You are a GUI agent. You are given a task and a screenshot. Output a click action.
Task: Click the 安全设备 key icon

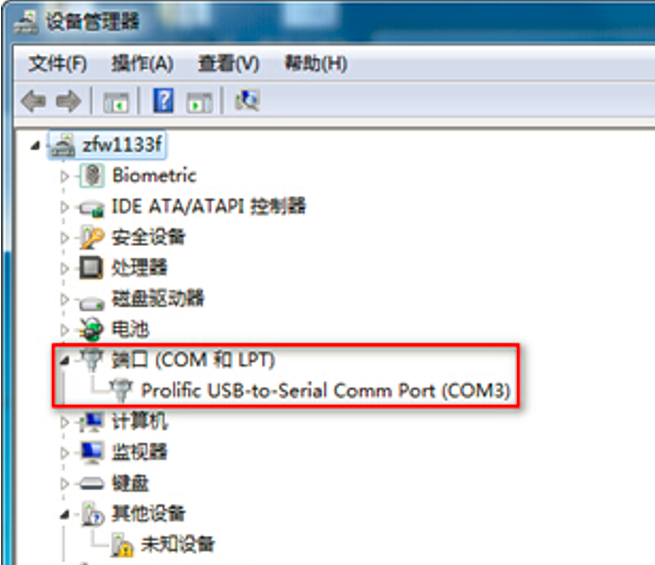[92, 237]
